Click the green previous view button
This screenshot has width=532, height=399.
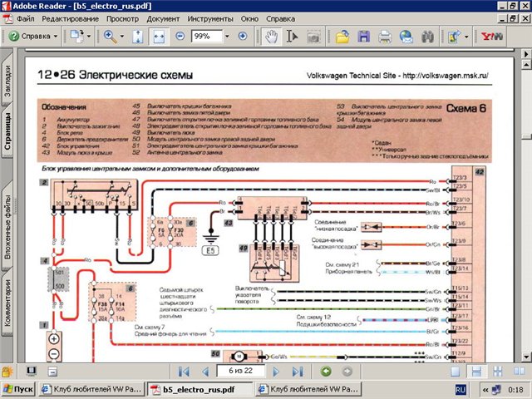[x=326, y=372]
